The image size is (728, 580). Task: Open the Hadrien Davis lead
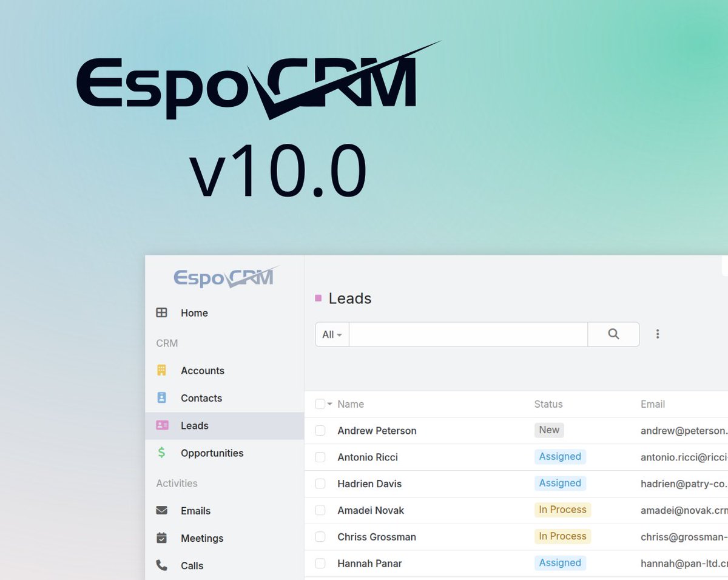click(x=369, y=484)
